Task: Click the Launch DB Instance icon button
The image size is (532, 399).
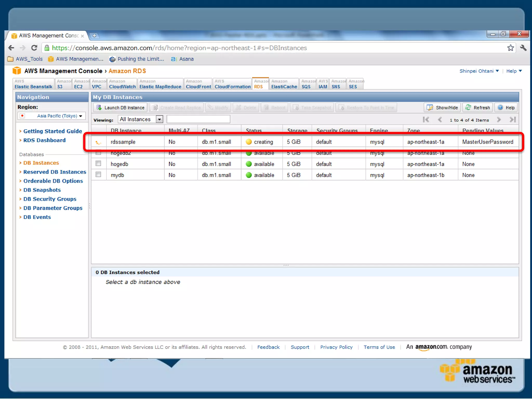Action: pyautogui.click(x=99, y=108)
